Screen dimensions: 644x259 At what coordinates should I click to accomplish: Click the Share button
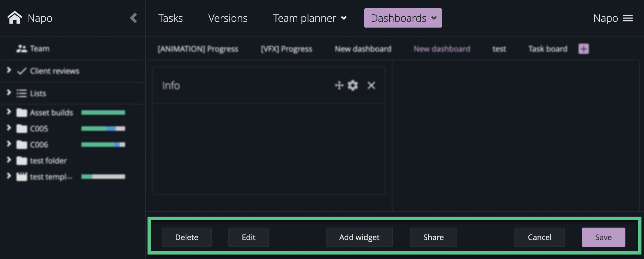point(434,237)
